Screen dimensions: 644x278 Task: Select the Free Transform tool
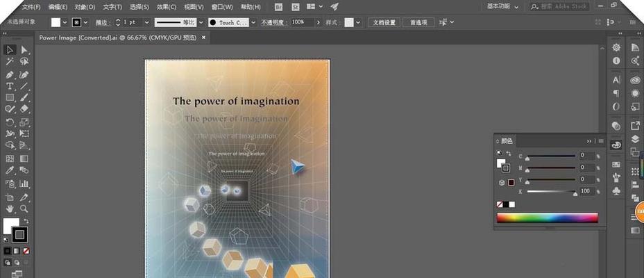[x=24, y=133]
